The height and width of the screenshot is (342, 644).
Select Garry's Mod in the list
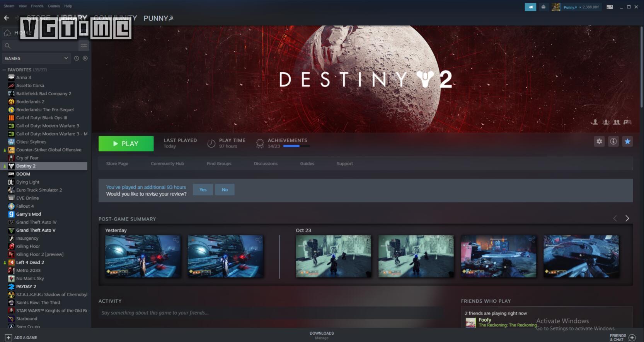coord(28,214)
